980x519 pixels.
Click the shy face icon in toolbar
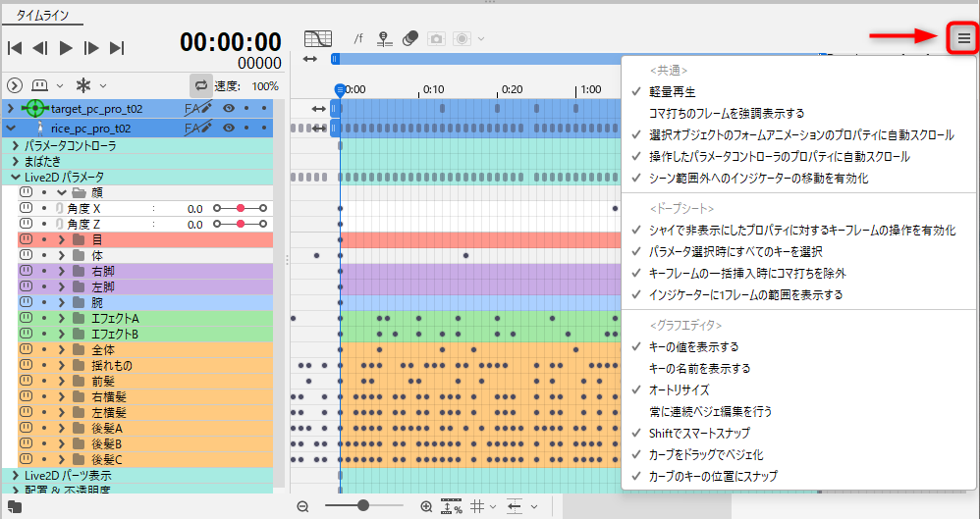[40, 85]
